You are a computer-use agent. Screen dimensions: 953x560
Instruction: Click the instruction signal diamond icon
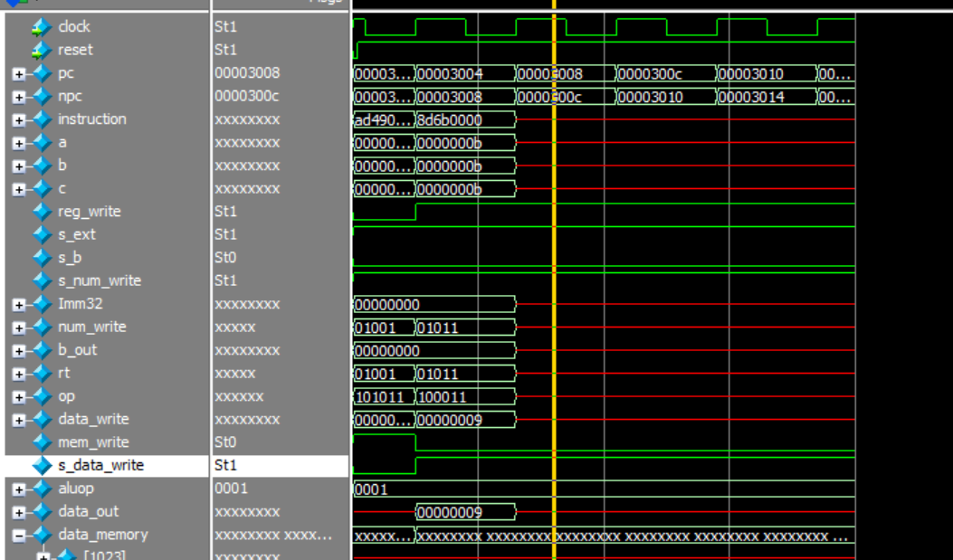click(x=42, y=119)
